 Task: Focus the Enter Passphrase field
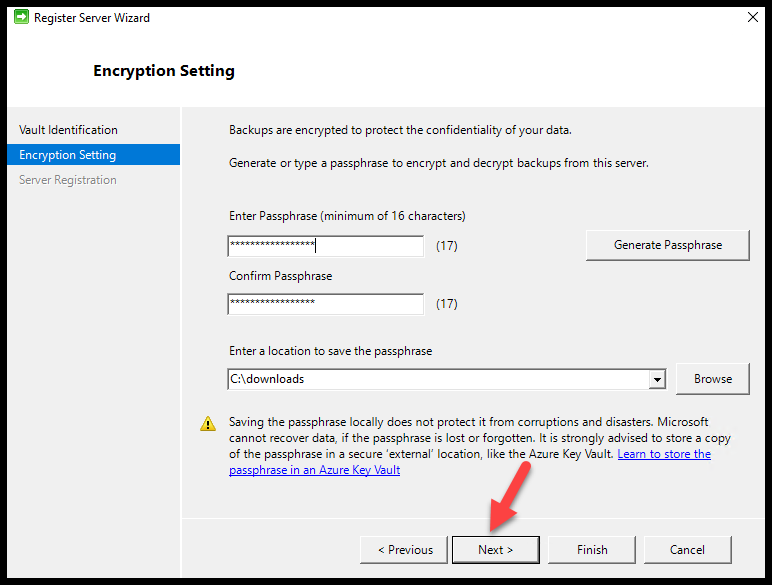[x=325, y=246]
